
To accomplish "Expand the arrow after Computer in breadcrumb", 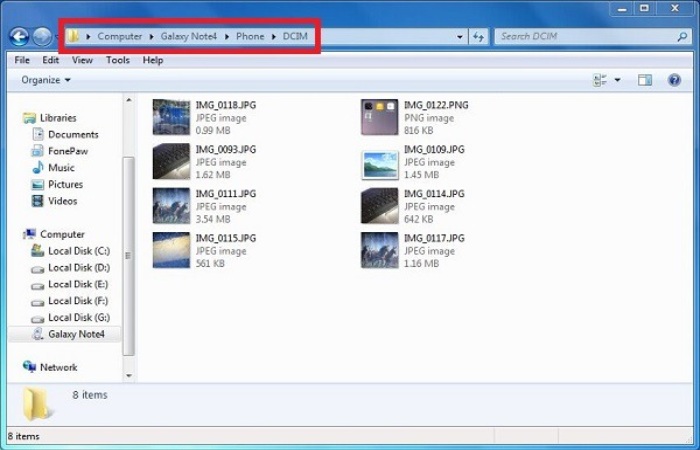I will pyautogui.click(x=152, y=37).
